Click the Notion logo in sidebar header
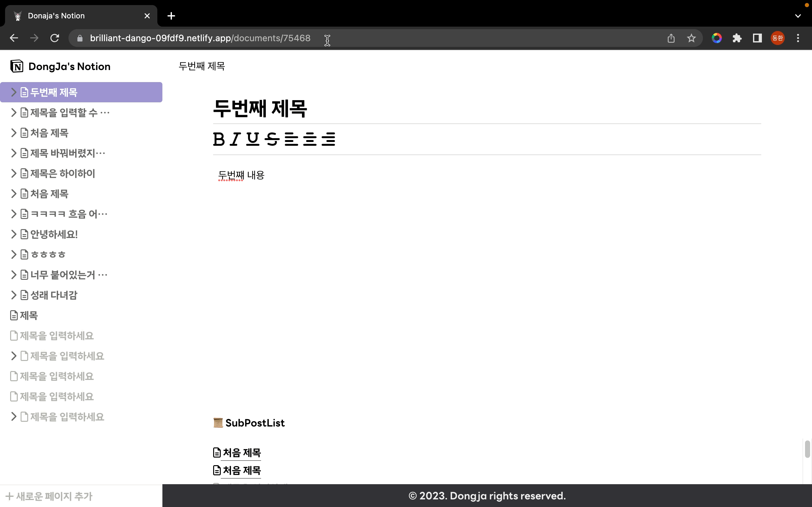Viewport: 812px width, 507px height. point(17,67)
